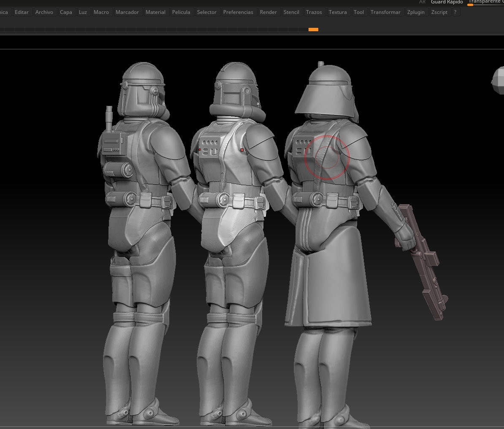Open the Render menu
Screen dimensions: 504x429
click(x=268, y=12)
